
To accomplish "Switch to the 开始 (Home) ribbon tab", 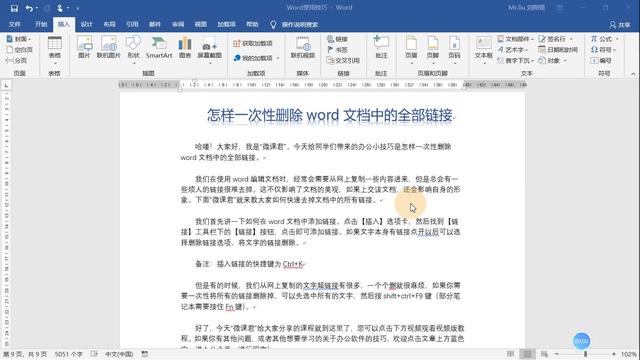I will click(x=41, y=24).
